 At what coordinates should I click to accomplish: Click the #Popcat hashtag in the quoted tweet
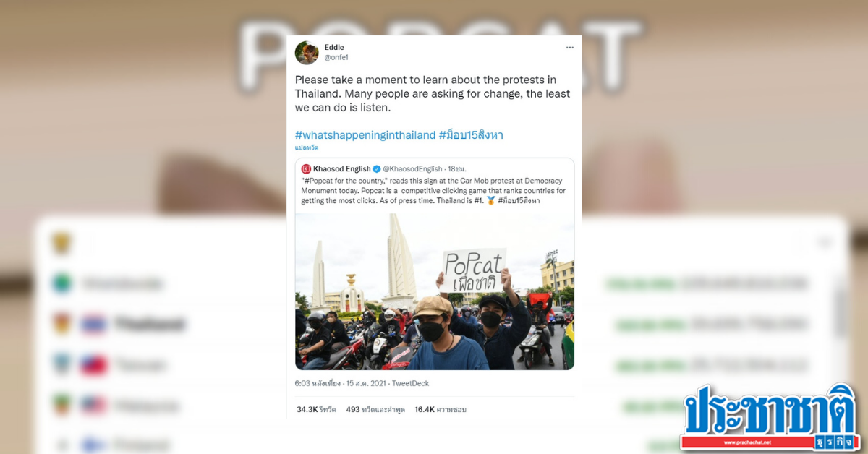click(318, 180)
